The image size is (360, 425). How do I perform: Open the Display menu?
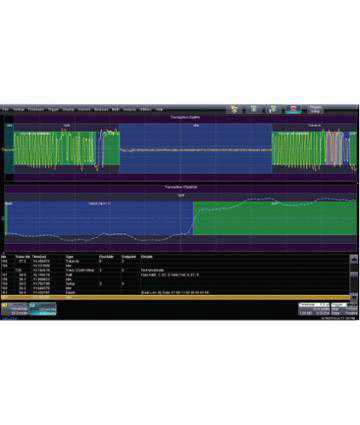(x=69, y=110)
